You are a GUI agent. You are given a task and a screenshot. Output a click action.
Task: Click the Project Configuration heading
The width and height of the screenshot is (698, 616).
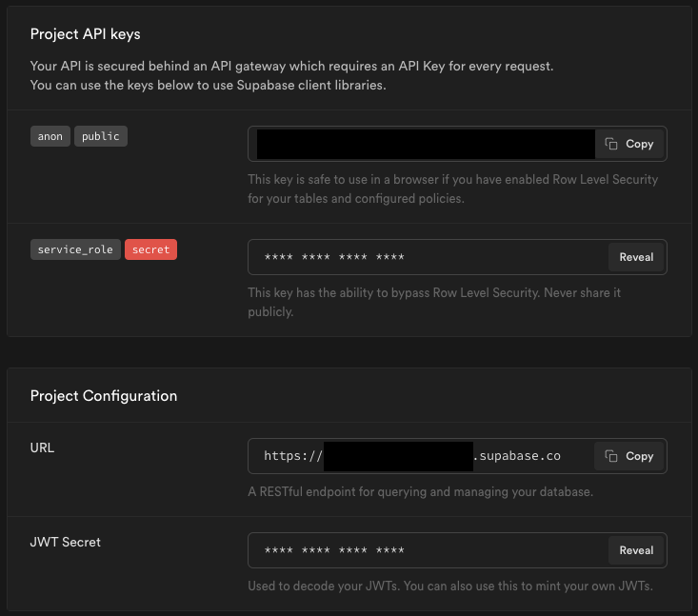click(104, 395)
